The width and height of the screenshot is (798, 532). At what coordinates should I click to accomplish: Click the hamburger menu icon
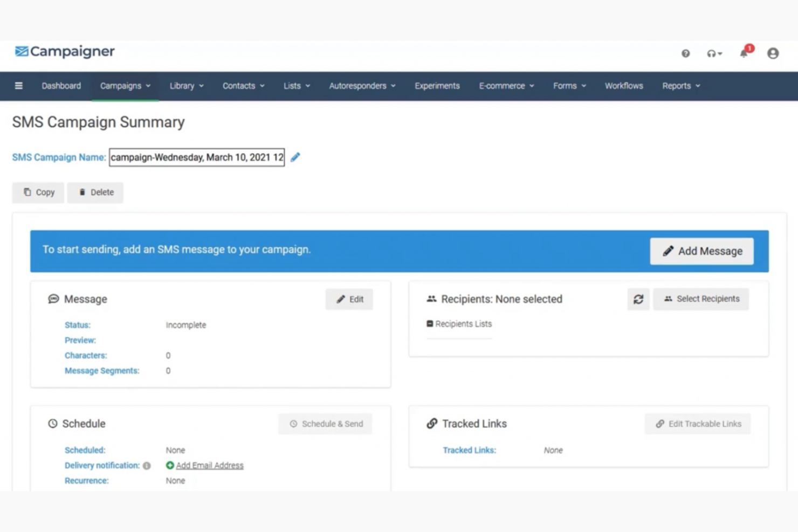pos(19,86)
